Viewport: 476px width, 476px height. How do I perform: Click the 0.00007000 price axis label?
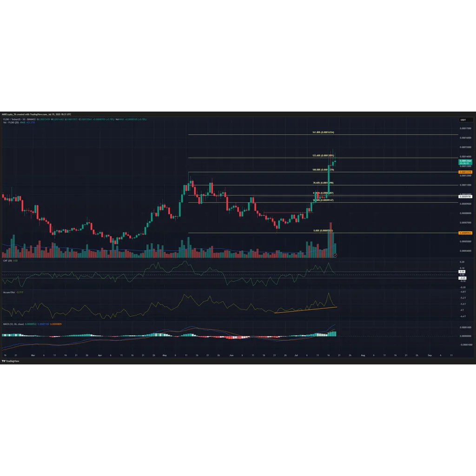tap(465, 223)
